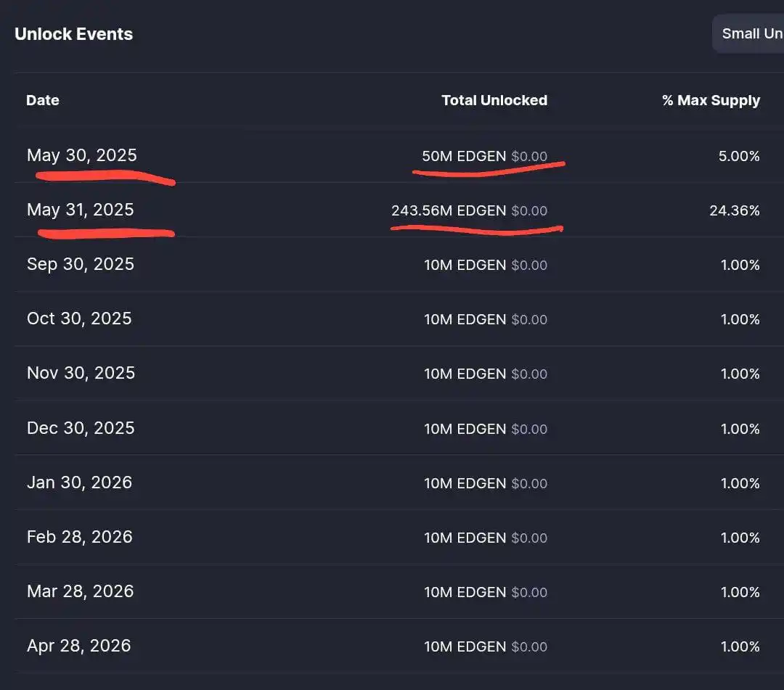Open the Mar 28, 2026 unlock event
The width and height of the screenshot is (784, 690).
(80, 591)
